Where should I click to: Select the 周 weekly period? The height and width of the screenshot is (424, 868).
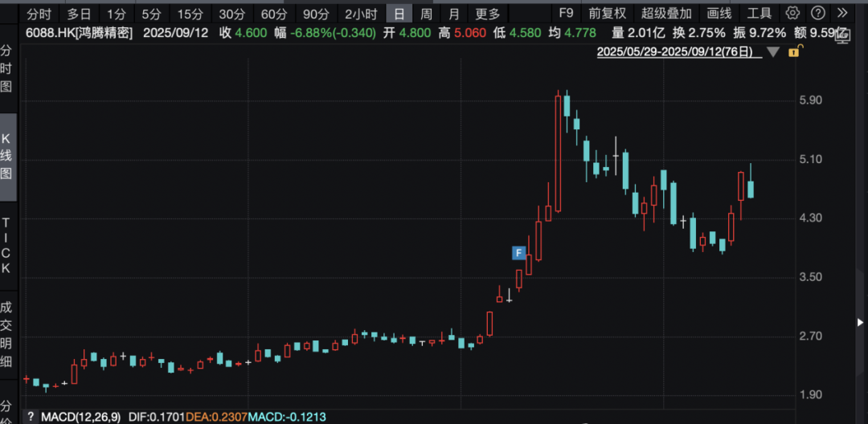click(x=426, y=14)
